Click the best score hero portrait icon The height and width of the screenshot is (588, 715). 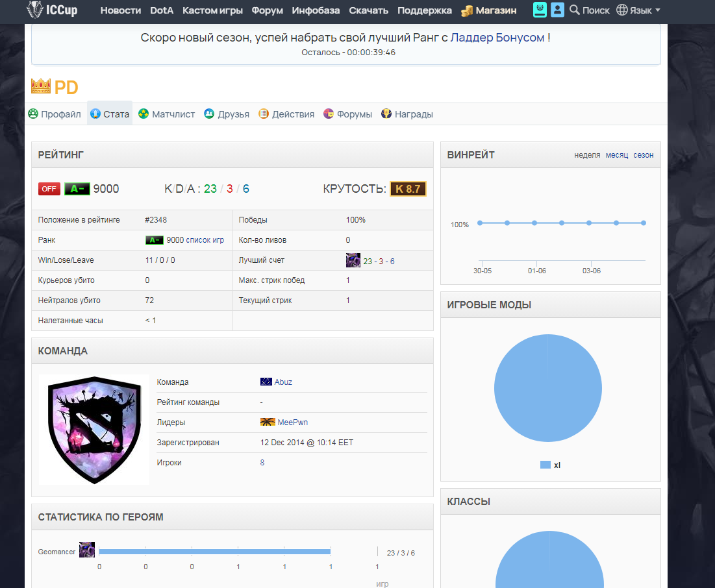click(353, 260)
